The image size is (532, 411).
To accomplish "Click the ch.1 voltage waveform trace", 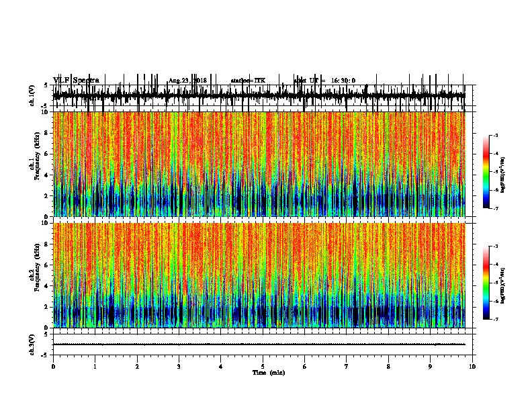I will 259,96.
